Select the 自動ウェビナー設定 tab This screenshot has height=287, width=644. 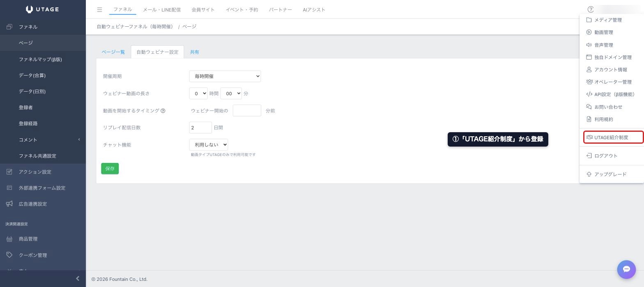click(x=157, y=52)
